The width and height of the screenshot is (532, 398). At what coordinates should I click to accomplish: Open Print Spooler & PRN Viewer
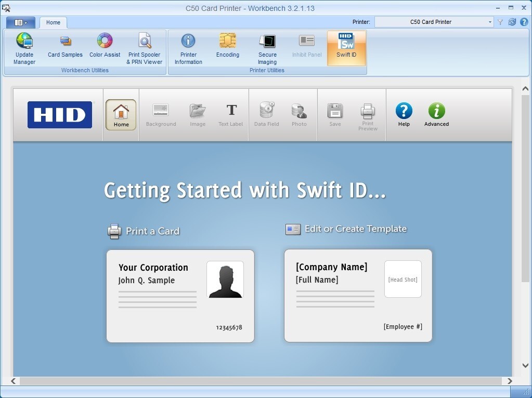pyautogui.click(x=145, y=48)
